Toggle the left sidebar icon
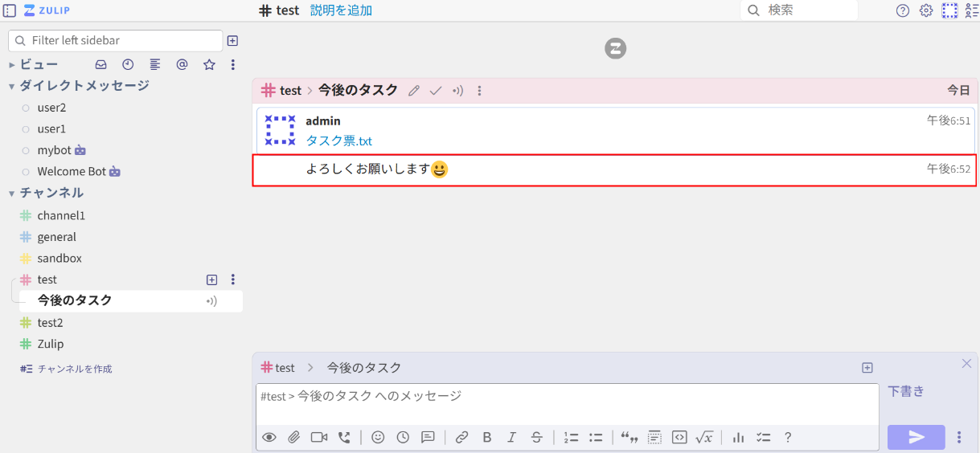 coord(10,10)
